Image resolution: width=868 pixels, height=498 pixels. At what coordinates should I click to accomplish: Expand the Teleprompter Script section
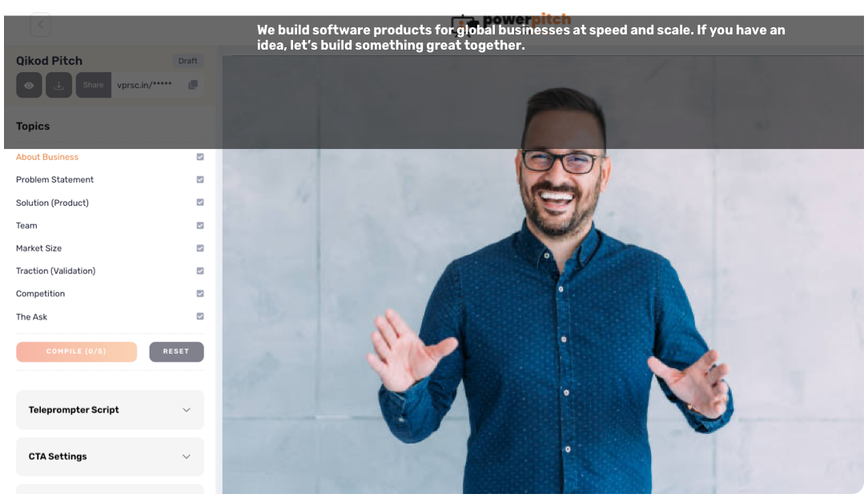pyautogui.click(x=110, y=410)
